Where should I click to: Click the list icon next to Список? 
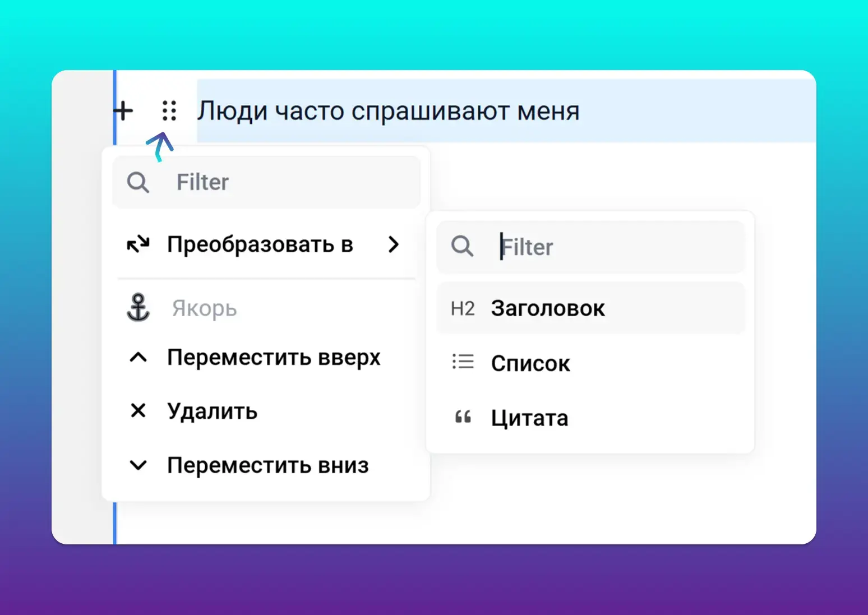463,362
